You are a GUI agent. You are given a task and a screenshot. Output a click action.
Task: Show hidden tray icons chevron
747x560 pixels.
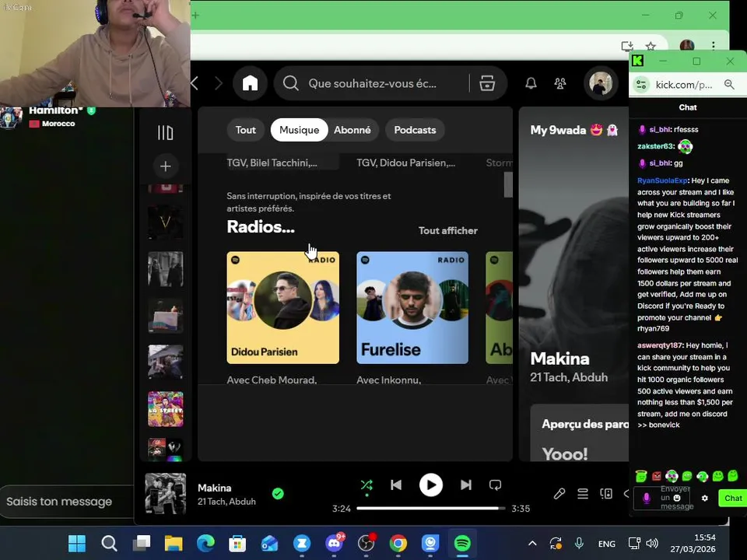(x=532, y=544)
